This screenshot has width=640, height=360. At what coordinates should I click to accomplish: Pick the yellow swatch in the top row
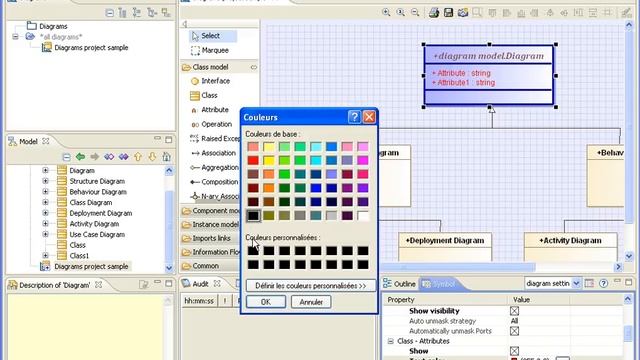269,147
